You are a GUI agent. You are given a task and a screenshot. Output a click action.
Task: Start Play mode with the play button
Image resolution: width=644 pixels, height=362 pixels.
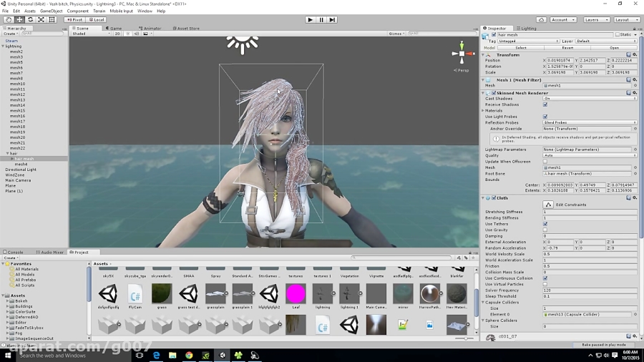pyautogui.click(x=310, y=20)
